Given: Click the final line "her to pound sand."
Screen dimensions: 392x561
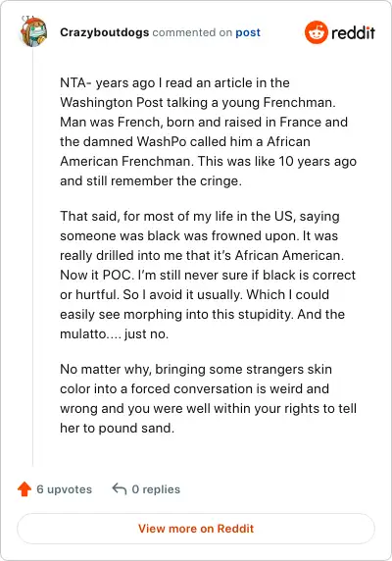Looking at the screenshot, I should pos(118,428).
